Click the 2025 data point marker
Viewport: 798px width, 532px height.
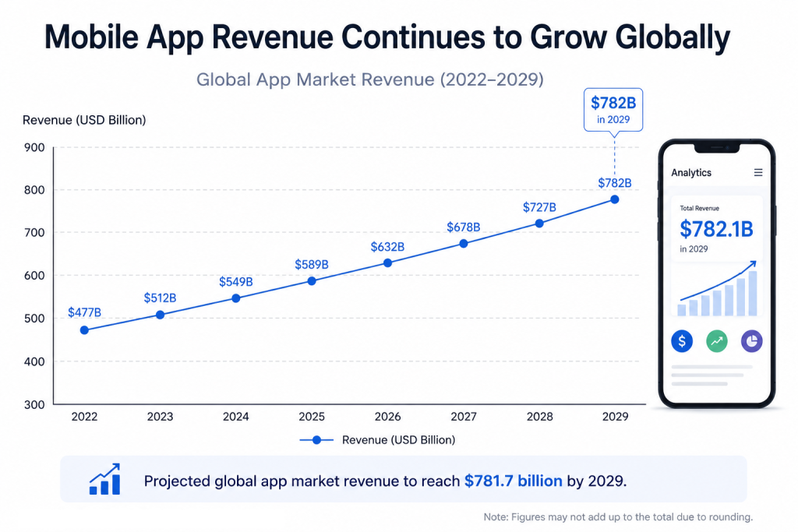tap(312, 280)
